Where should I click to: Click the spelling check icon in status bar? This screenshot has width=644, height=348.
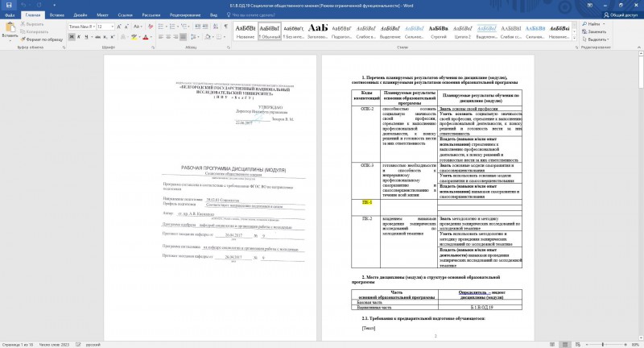point(78,345)
